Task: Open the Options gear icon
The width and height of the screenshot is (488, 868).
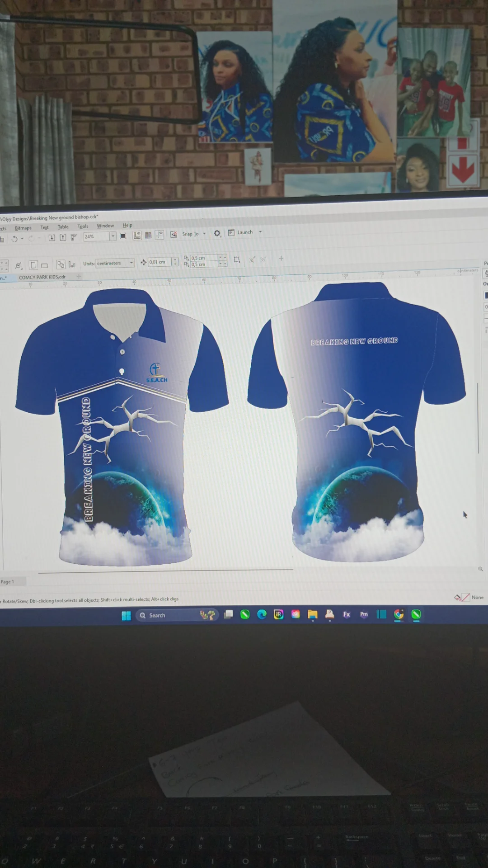Action: pos(217,233)
